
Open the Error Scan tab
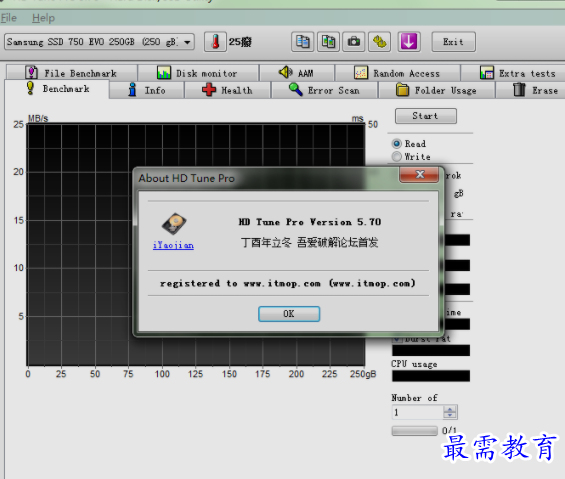[324, 90]
